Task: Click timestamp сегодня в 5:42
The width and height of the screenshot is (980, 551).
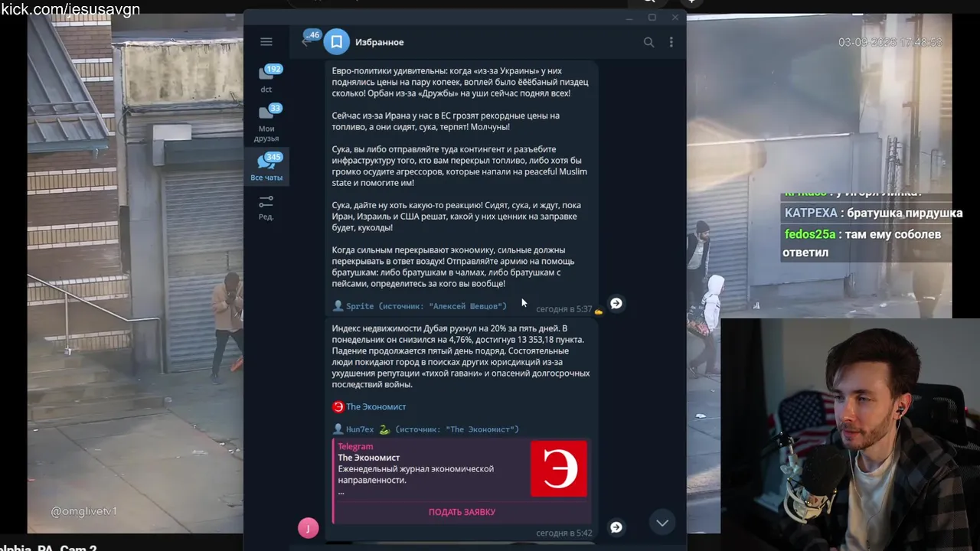Action: click(x=564, y=533)
